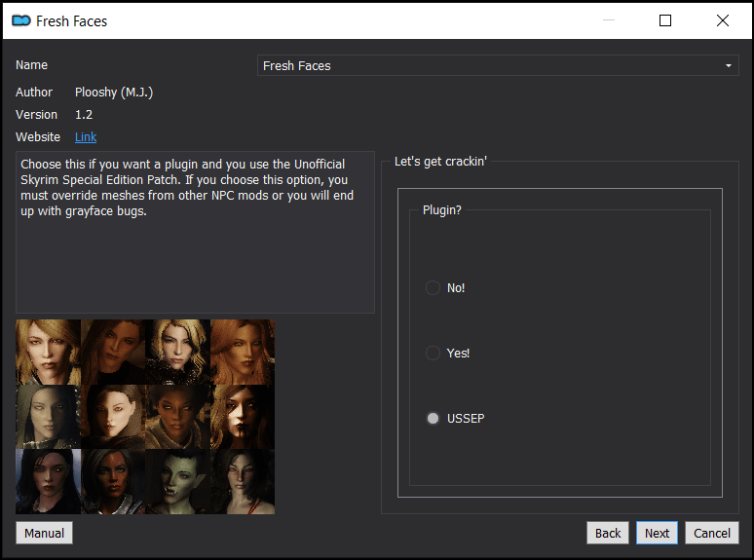Minimize the Fresh Faces window

point(609,20)
